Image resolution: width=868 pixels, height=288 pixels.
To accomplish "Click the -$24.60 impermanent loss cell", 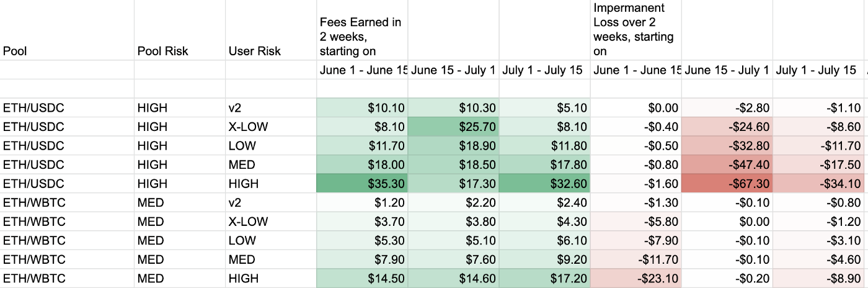I will coord(727,127).
